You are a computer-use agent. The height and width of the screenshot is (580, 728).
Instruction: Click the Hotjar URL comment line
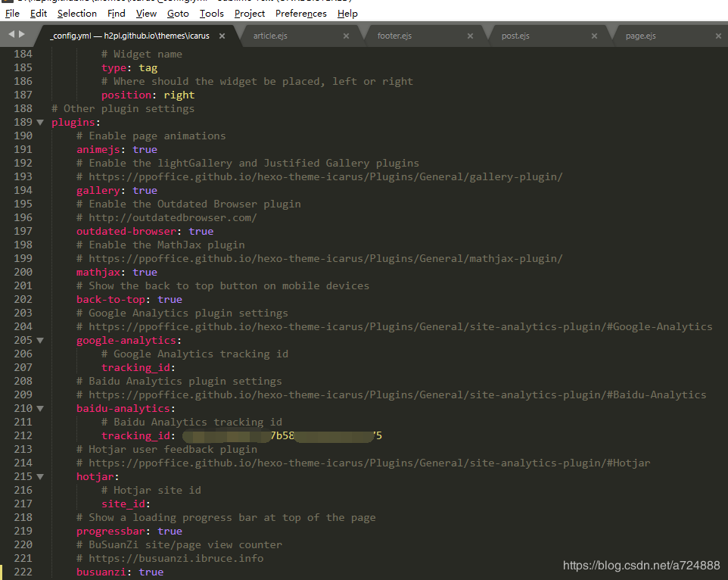tap(363, 463)
